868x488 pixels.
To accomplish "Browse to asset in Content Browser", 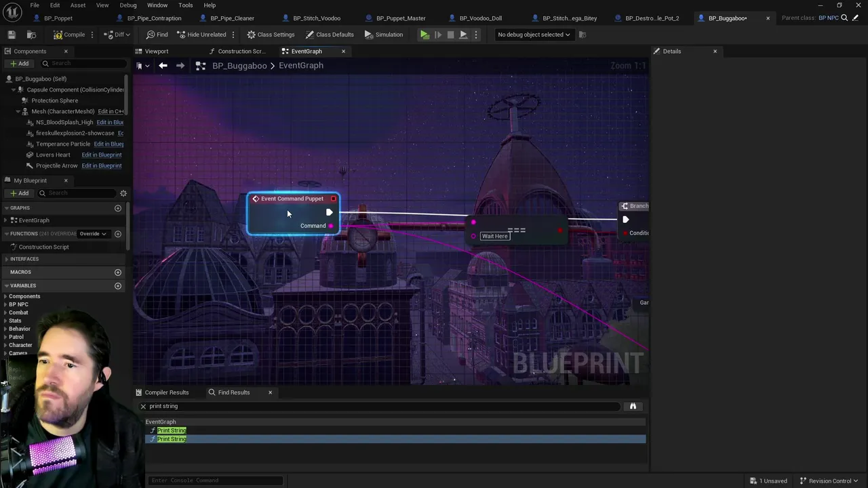I will (x=31, y=35).
